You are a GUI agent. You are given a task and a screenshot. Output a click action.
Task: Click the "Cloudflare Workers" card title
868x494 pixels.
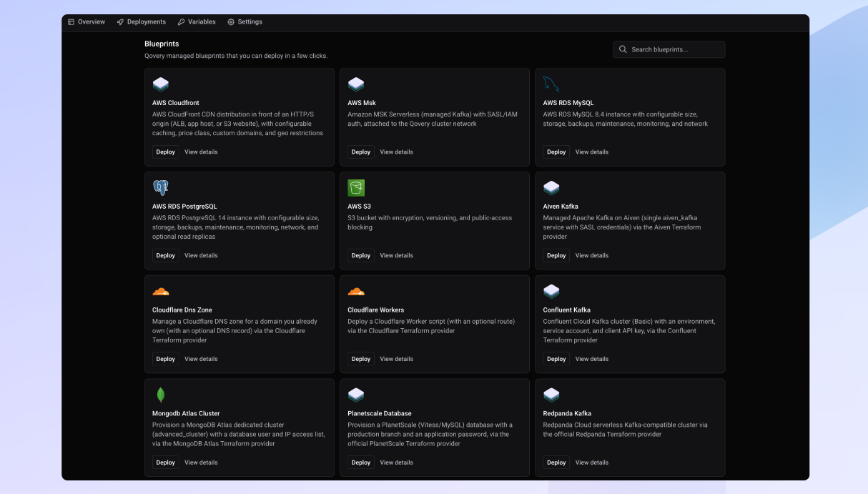click(376, 310)
